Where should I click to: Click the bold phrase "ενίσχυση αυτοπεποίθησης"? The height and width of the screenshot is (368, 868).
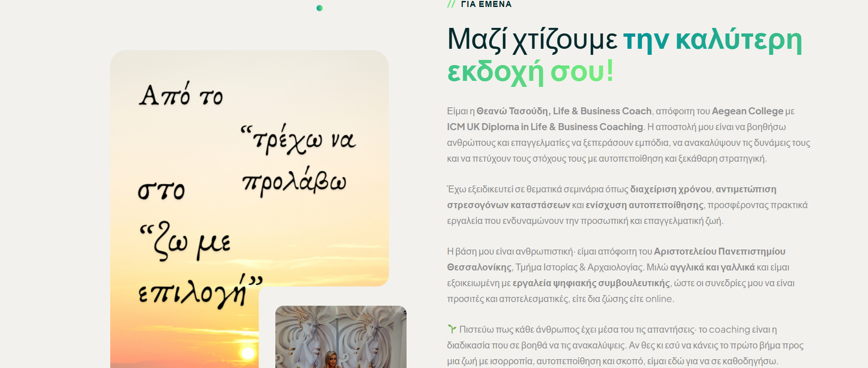point(644,205)
